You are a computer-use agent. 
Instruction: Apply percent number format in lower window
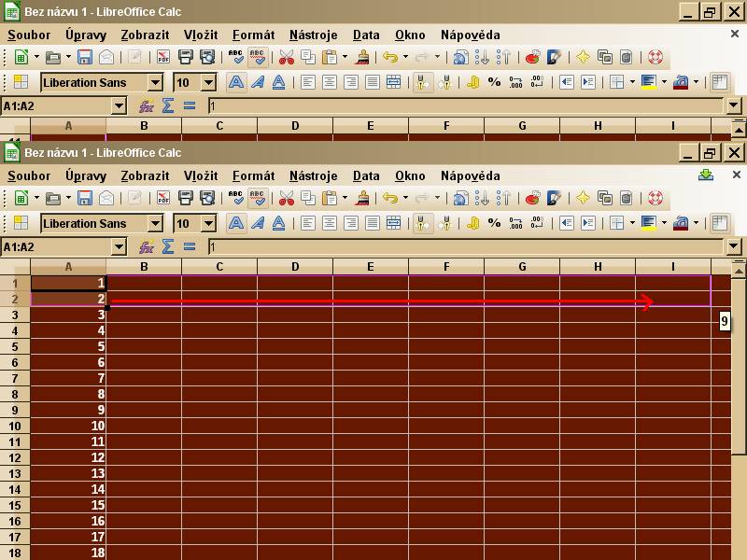click(494, 223)
